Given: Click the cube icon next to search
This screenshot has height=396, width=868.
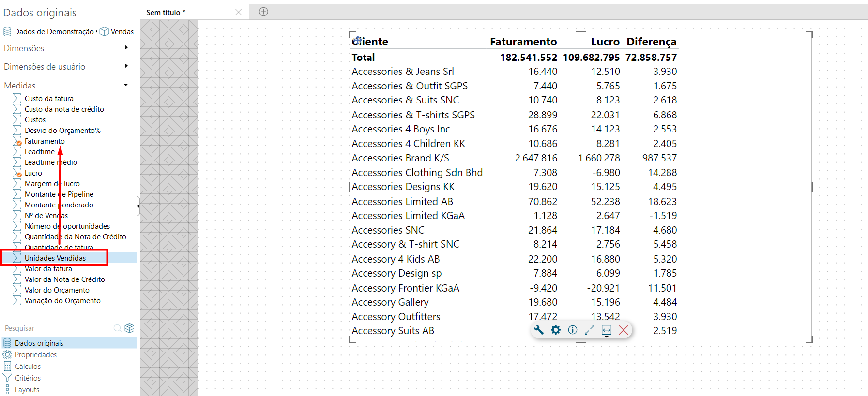Looking at the screenshot, I should [129, 328].
